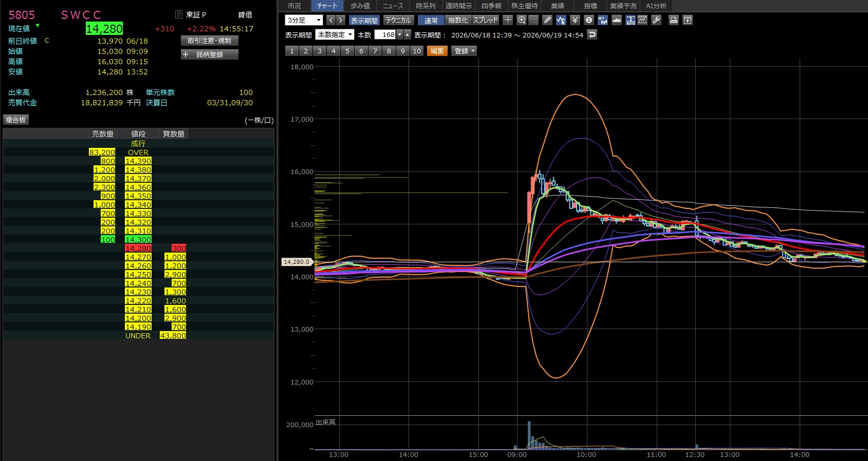Viewport: 868px width, 461px height.
Task: Open the 業績予測 tab
Action: pyautogui.click(x=623, y=6)
